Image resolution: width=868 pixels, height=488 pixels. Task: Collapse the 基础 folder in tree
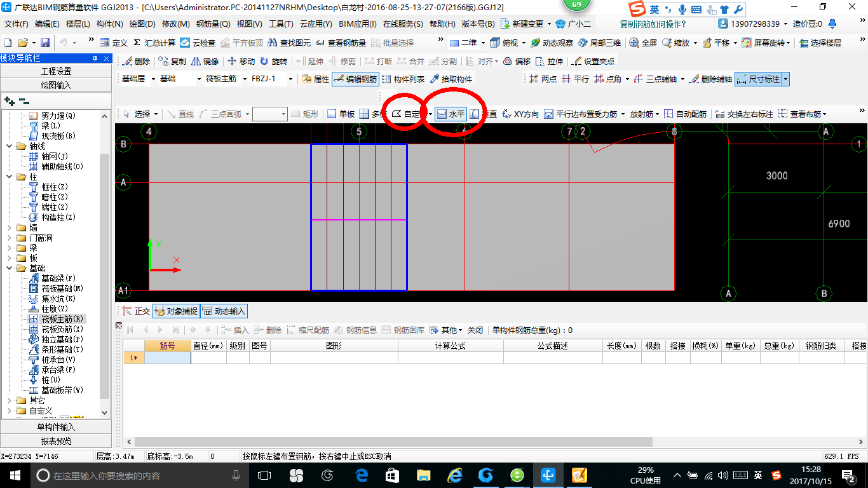(10, 268)
